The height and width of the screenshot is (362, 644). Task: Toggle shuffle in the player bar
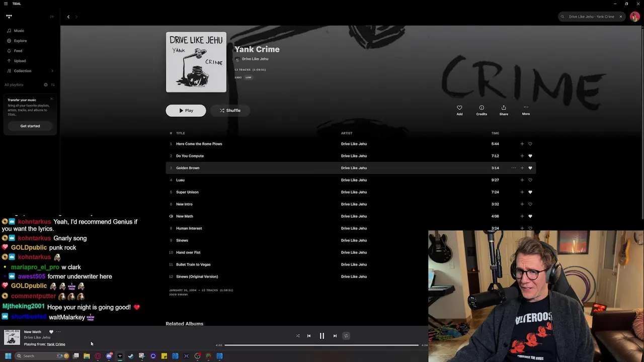click(298, 336)
